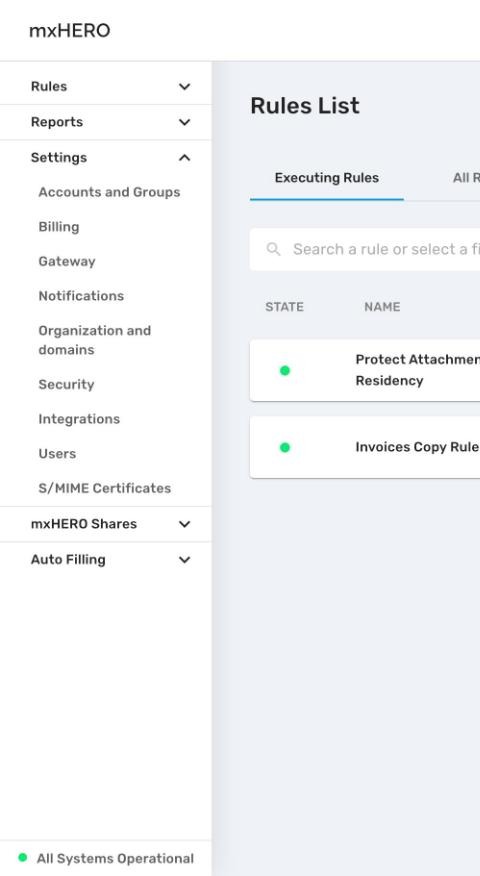
Task: Open Organization and domains settings
Action: [94, 340]
